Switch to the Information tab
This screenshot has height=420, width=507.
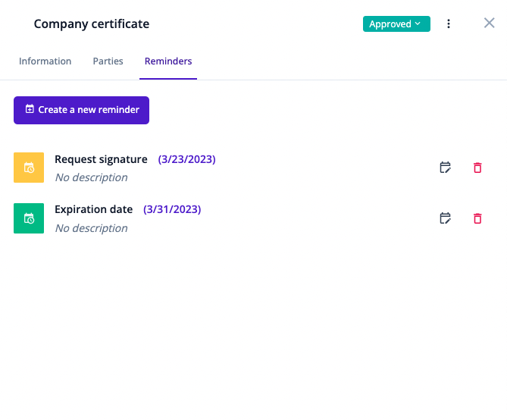[45, 61]
